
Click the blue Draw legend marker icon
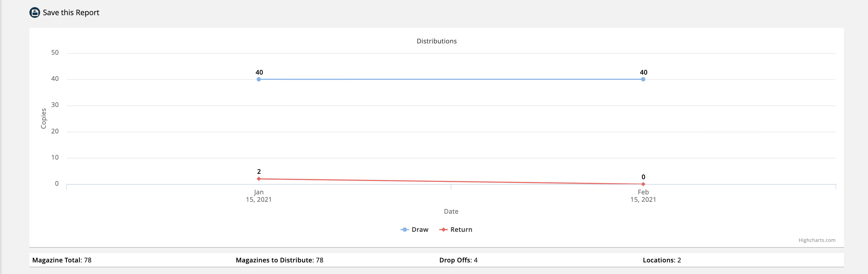click(x=404, y=229)
